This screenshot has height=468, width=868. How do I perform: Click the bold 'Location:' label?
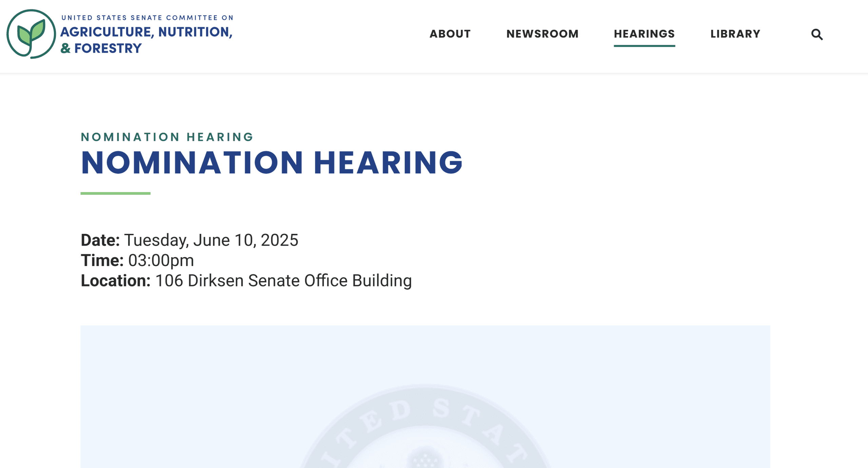(x=115, y=281)
